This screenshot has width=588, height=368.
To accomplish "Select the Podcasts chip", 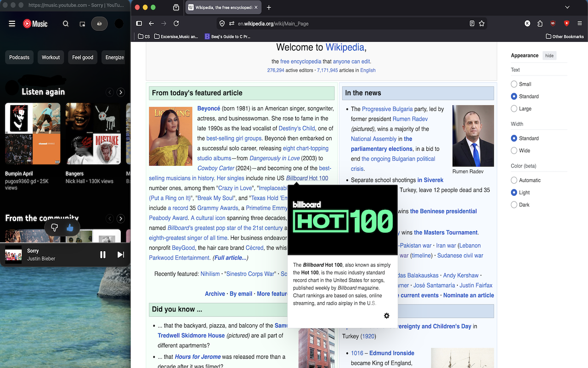I will pyautogui.click(x=19, y=57).
